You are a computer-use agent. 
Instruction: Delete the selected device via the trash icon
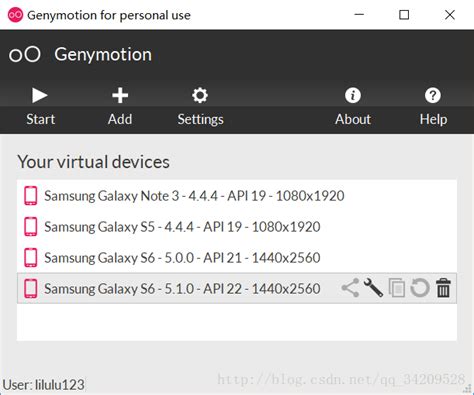443,288
